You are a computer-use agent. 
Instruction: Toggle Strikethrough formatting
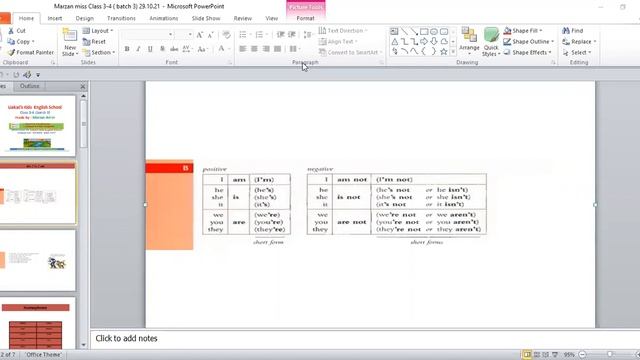coord(174,49)
